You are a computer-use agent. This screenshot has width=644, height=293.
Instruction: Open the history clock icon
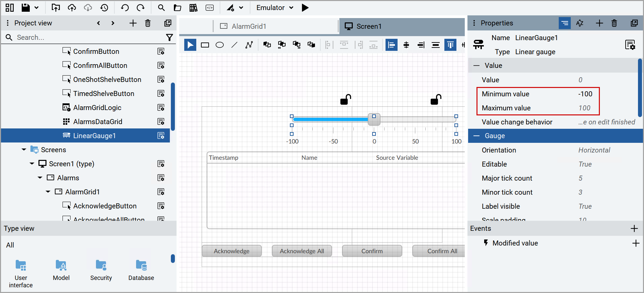click(104, 8)
